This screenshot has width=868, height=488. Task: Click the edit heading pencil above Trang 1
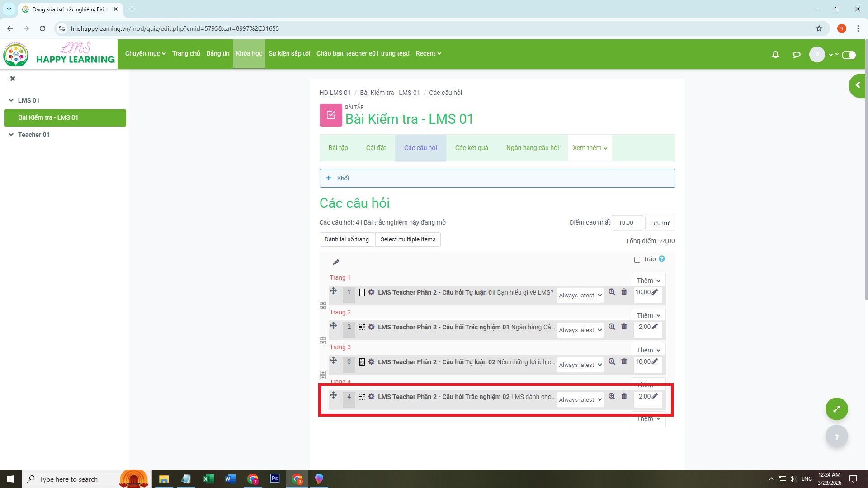click(x=336, y=263)
